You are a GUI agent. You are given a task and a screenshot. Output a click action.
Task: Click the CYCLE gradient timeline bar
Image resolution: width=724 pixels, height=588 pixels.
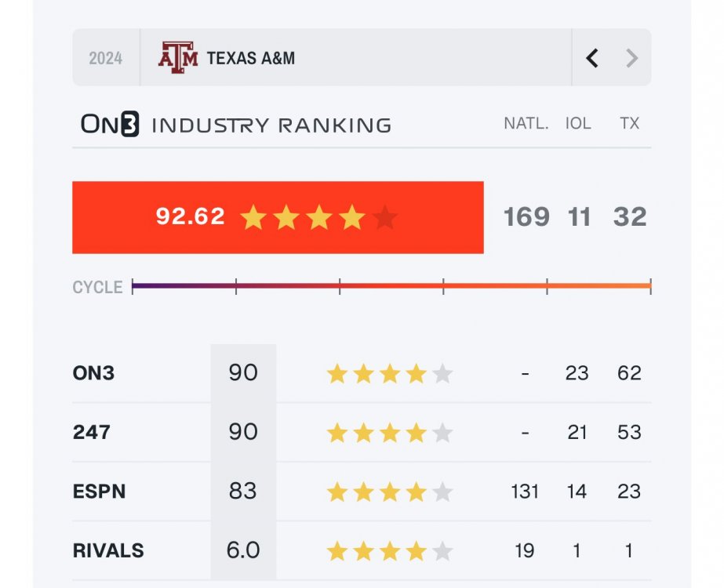point(391,286)
